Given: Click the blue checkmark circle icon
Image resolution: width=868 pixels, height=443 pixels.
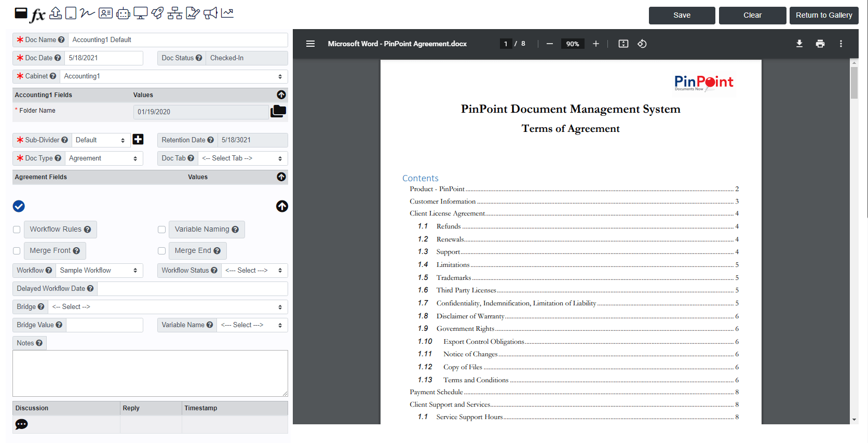Looking at the screenshot, I should 19,206.
